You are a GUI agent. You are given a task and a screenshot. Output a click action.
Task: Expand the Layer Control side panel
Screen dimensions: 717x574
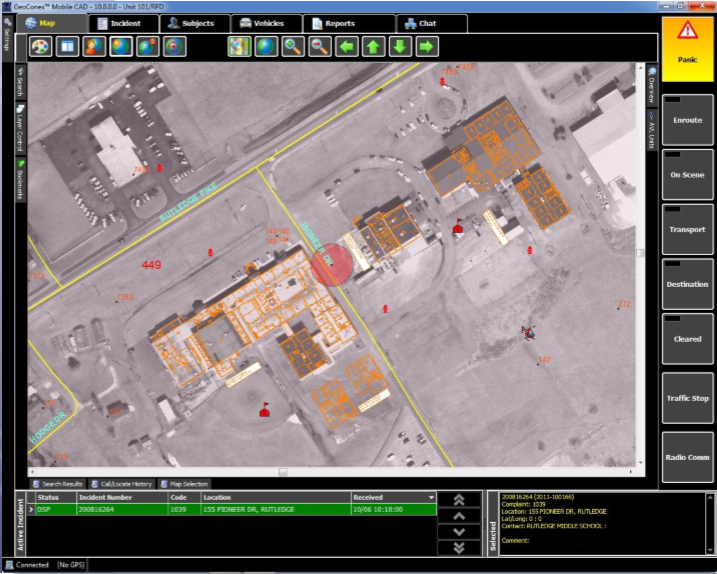21,127
